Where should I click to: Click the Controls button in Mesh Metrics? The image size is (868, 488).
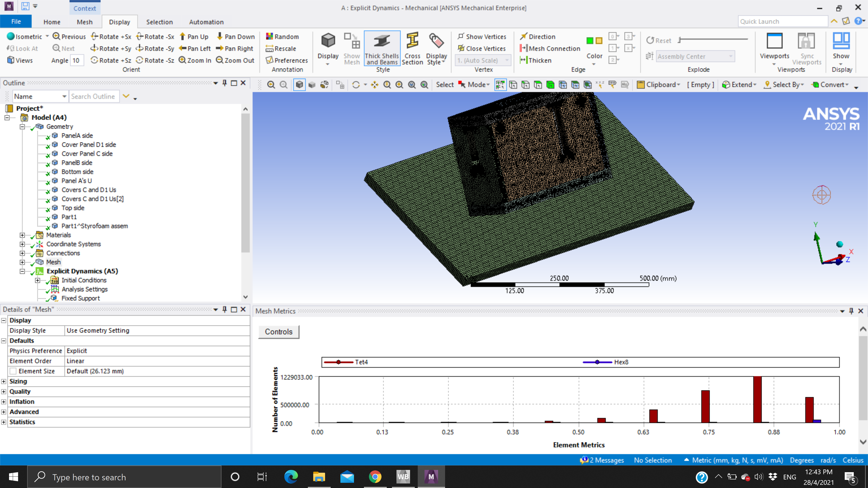(278, 331)
